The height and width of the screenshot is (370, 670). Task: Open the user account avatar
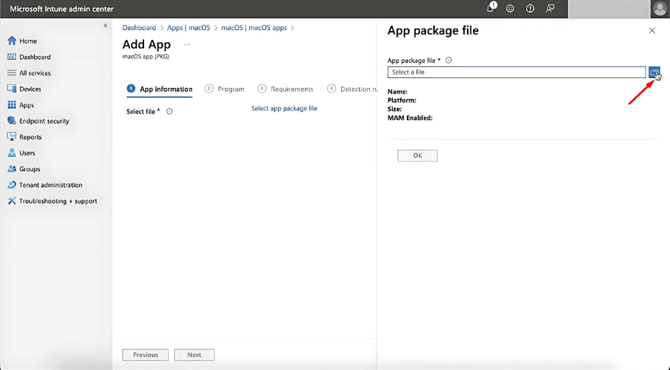pyautogui.click(x=660, y=9)
